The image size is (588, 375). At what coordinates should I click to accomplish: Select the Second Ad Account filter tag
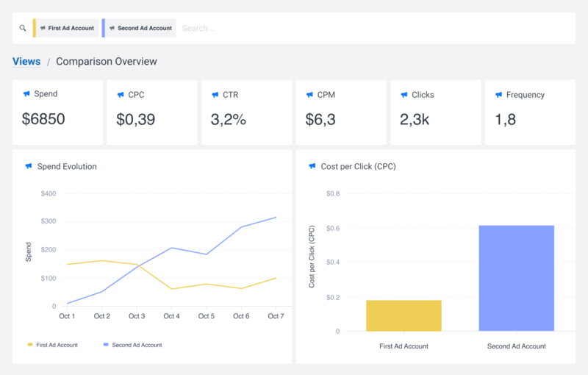[140, 29]
